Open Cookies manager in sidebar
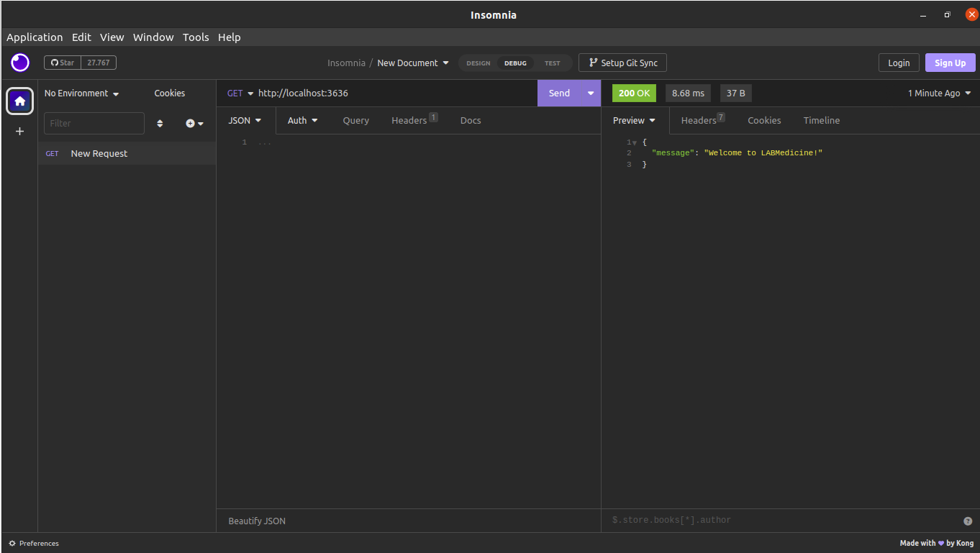This screenshot has width=980, height=553. [x=170, y=93]
